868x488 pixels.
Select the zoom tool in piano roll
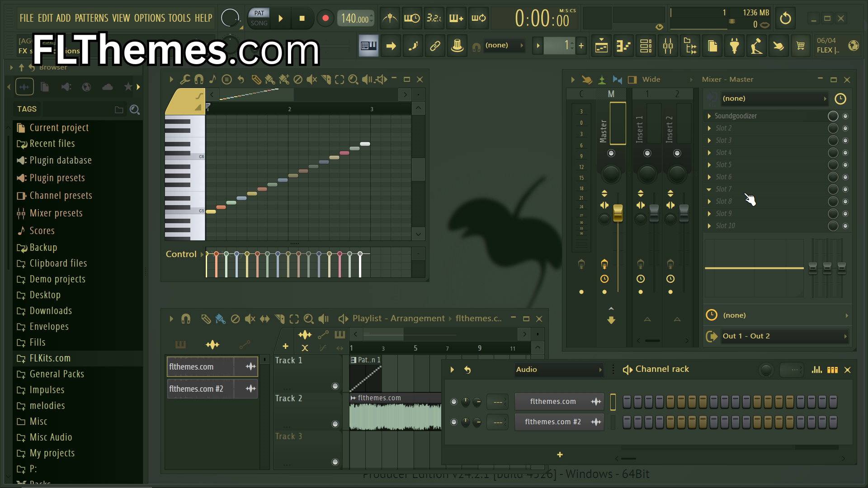tap(353, 80)
